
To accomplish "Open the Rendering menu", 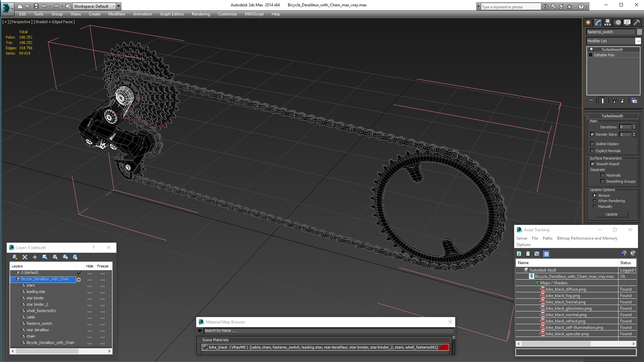I will [201, 14].
